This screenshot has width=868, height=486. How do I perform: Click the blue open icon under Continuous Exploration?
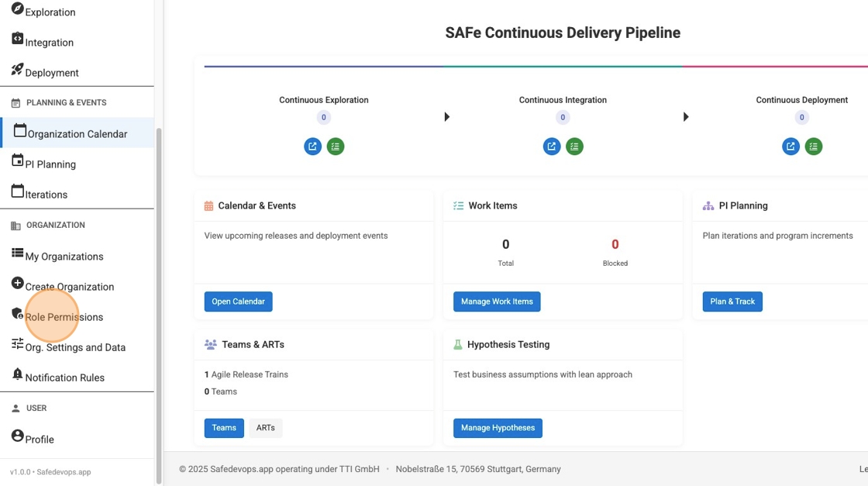click(312, 146)
